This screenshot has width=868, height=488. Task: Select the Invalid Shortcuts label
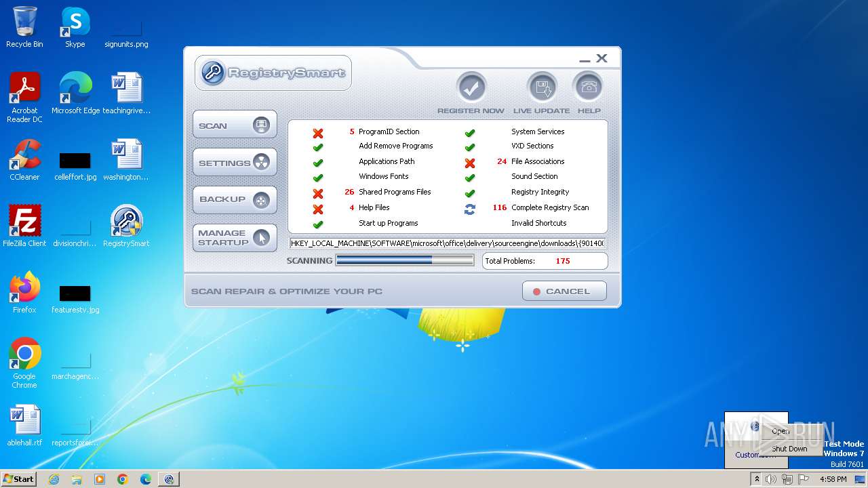(538, 223)
